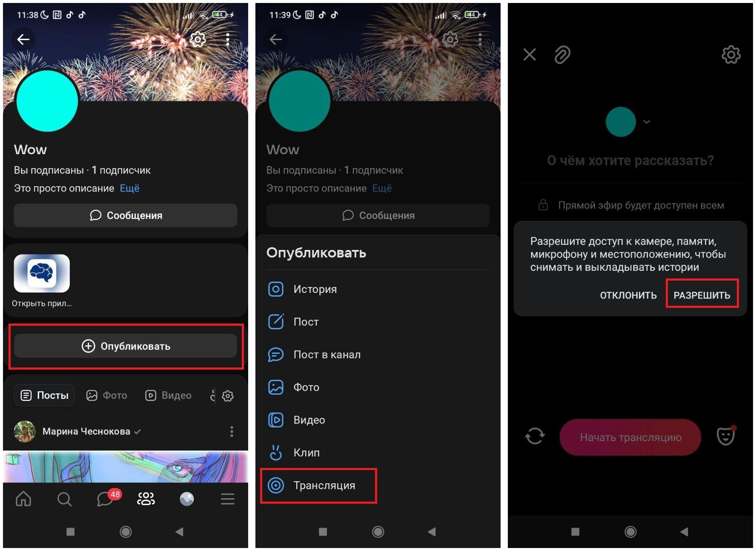Tap the О чём хотите рассказать field

(630, 161)
